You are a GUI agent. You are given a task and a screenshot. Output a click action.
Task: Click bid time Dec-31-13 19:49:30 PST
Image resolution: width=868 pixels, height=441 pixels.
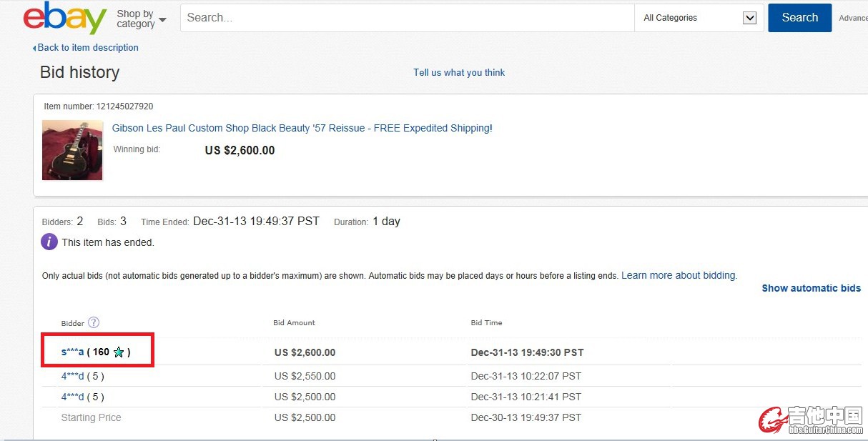click(528, 352)
